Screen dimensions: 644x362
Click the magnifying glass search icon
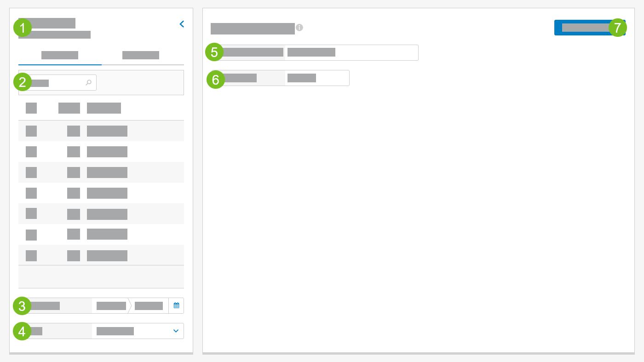coord(88,82)
